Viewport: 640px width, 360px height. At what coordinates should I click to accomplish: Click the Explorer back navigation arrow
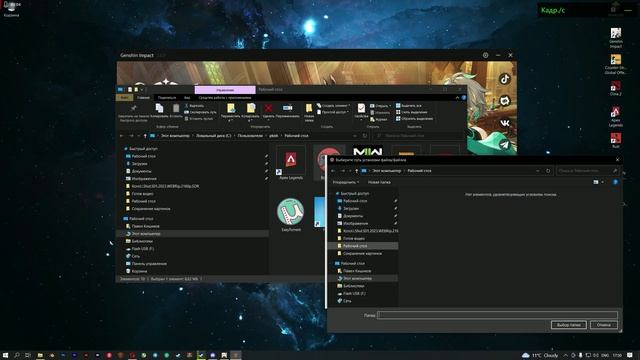tap(122, 136)
